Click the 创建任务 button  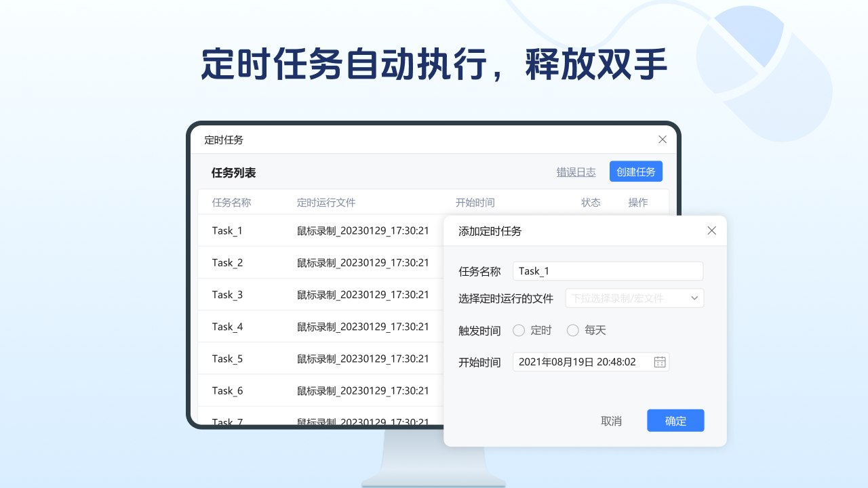coord(635,171)
